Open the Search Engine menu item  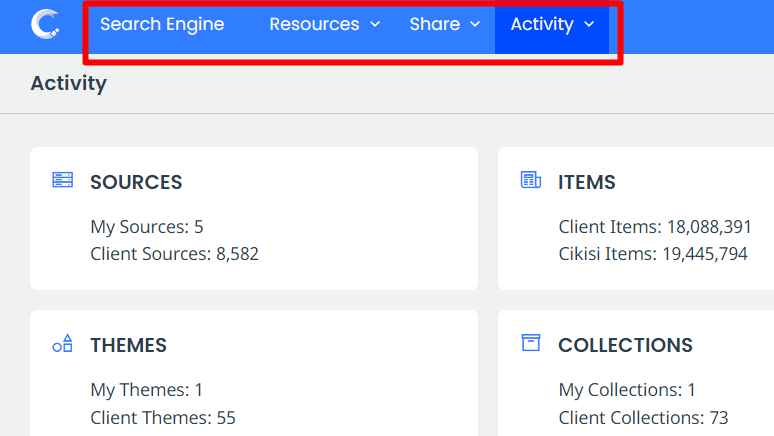(162, 24)
